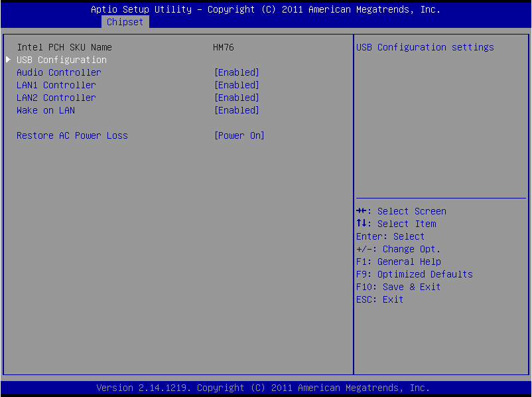Click the F9: Optimized Defaults hint
Image resolution: width=532 pixels, height=397 pixels.
point(414,274)
